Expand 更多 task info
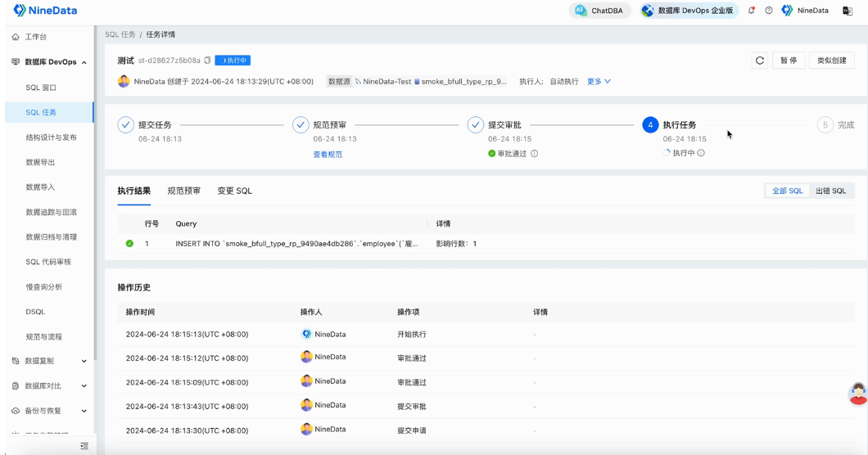868x455 pixels. [x=599, y=81]
